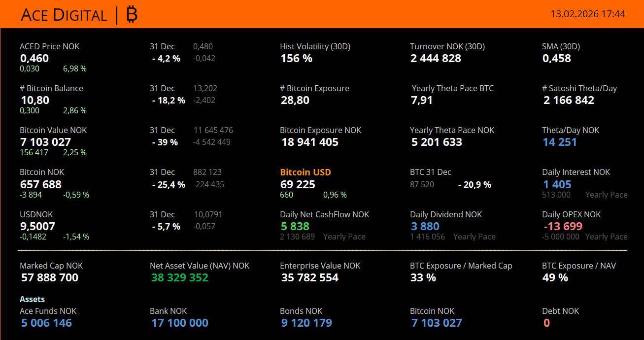Click the - 25,4 % Bitcoin NOK change
The image size is (644, 340).
point(169,184)
